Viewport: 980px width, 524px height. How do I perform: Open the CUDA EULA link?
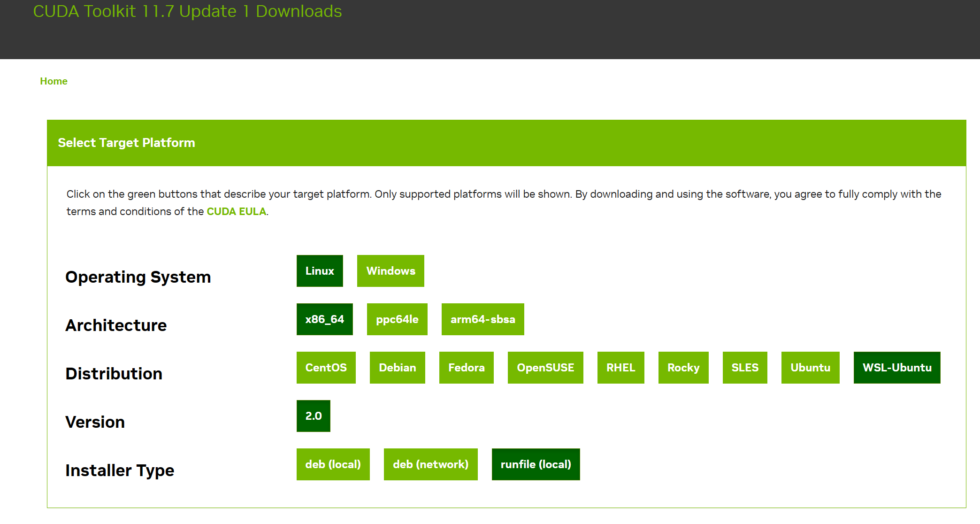point(236,211)
